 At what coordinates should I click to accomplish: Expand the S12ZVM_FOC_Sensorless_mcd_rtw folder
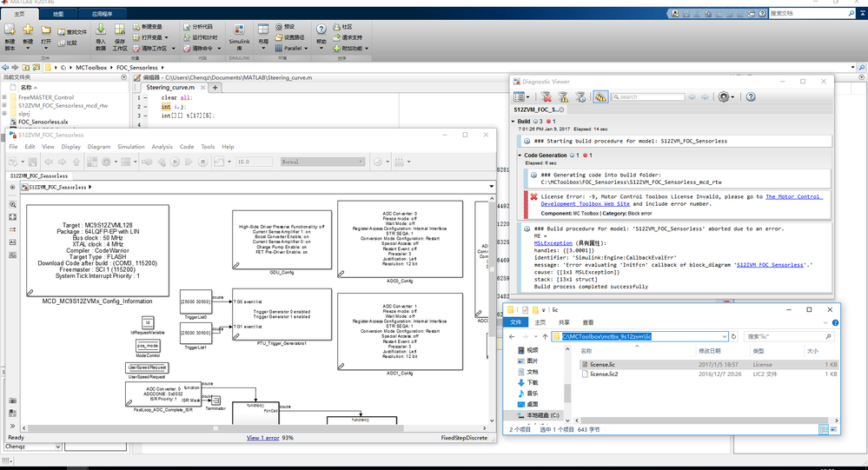point(4,105)
